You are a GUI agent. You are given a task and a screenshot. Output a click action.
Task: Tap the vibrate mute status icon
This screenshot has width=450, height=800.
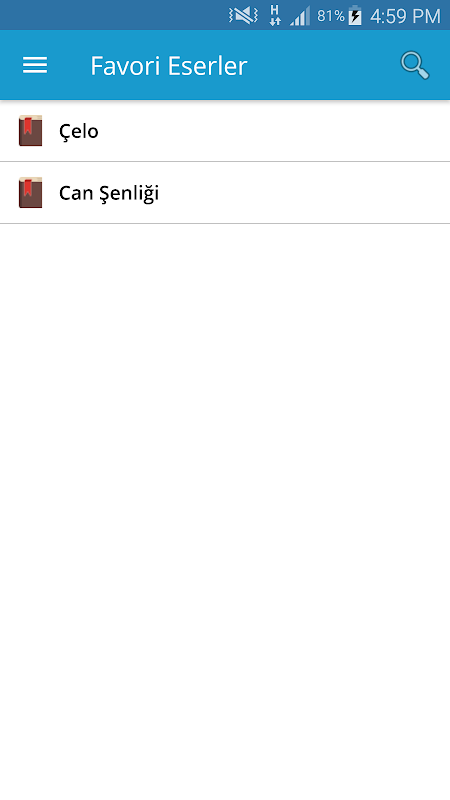pos(243,16)
